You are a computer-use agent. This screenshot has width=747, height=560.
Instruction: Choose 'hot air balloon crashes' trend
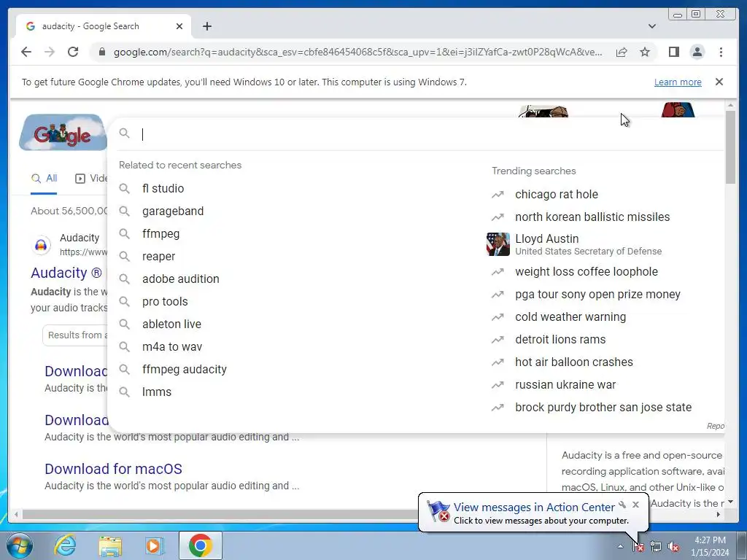click(x=573, y=362)
